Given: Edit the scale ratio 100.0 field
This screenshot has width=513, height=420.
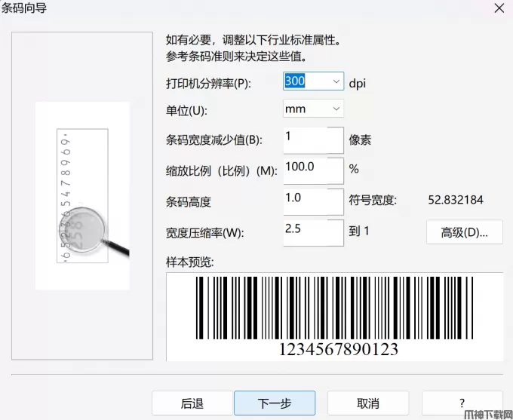Looking at the screenshot, I should (313, 170).
